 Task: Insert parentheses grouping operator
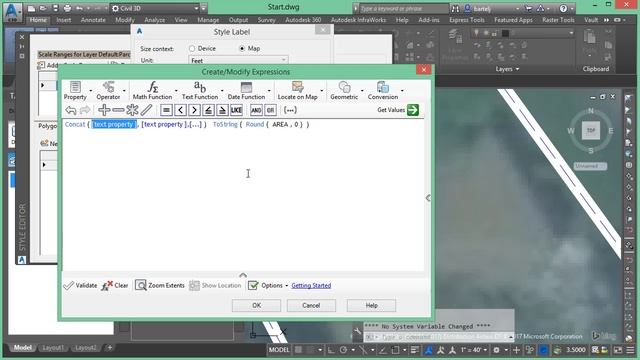pyautogui.click(x=290, y=110)
